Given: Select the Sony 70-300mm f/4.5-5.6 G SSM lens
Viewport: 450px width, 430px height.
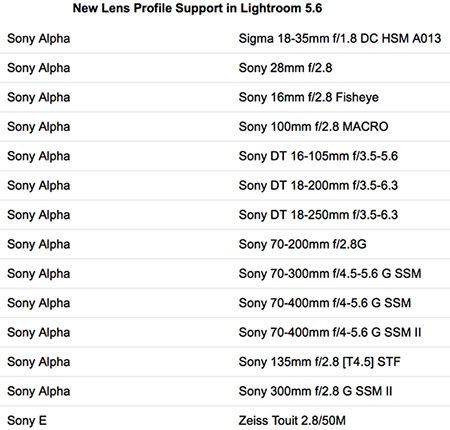Looking at the screenshot, I should point(330,273).
